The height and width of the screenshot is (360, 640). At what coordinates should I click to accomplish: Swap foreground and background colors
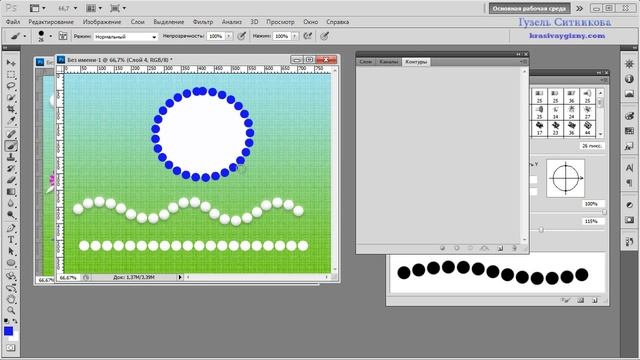15,321
